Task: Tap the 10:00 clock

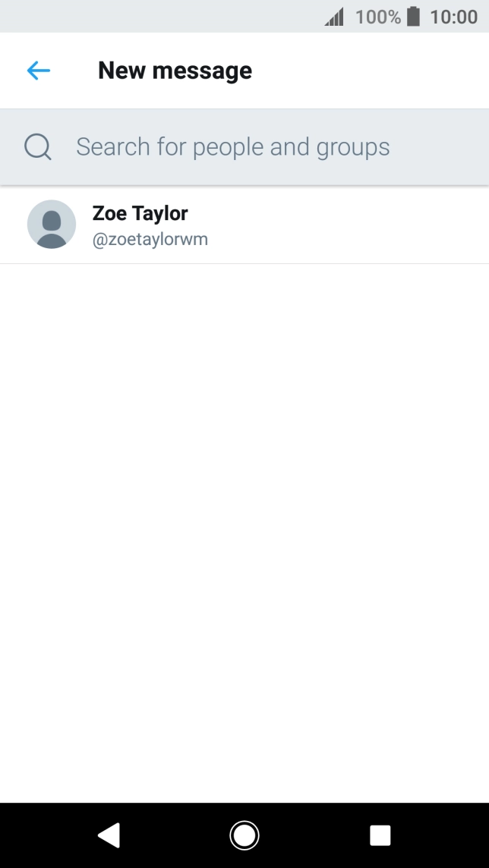Action: click(453, 17)
